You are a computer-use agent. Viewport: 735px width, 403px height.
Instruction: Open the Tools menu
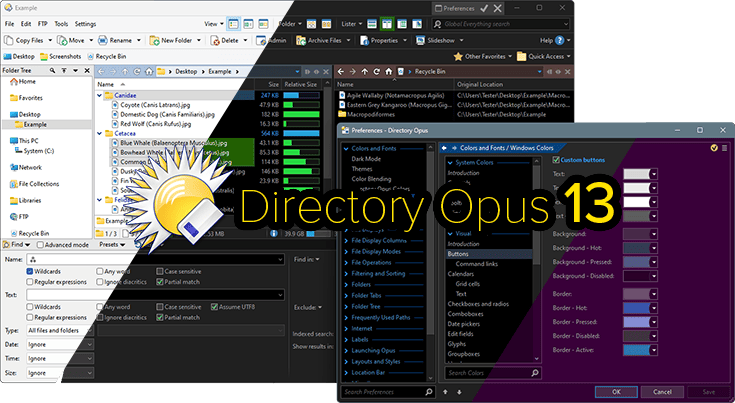pos(61,24)
